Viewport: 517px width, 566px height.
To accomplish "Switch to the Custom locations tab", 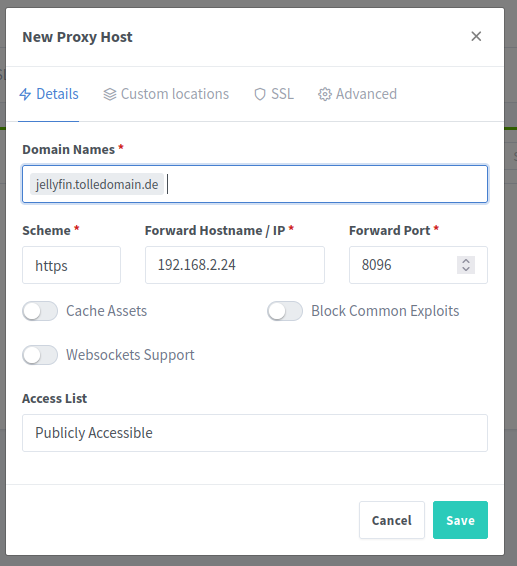I will pyautogui.click(x=166, y=94).
